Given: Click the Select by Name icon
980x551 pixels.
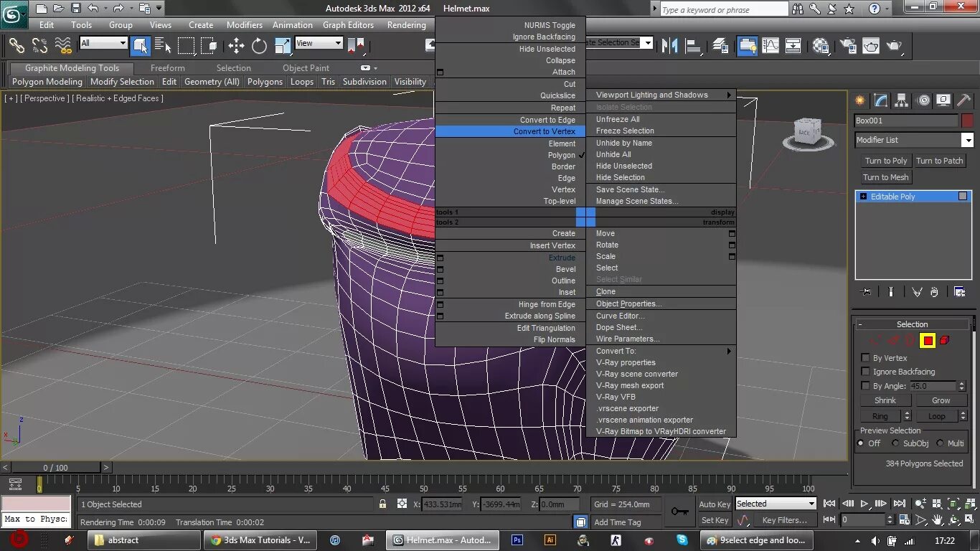Looking at the screenshot, I should pos(163,46).
